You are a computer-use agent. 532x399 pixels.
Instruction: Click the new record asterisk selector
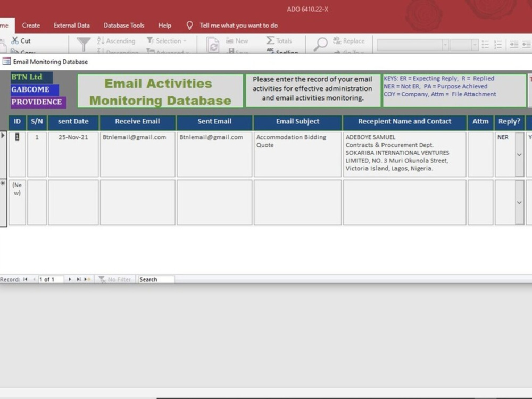pos(3,203)
